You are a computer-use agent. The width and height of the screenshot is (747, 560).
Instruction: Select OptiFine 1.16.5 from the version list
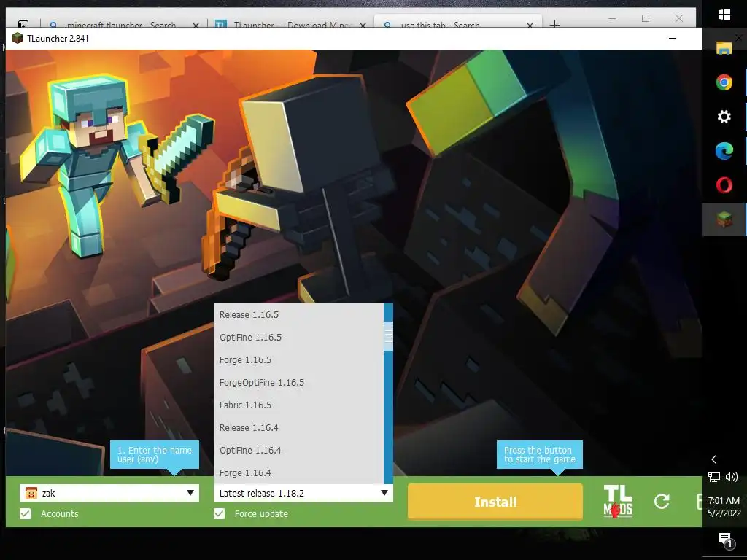point(298,337)
